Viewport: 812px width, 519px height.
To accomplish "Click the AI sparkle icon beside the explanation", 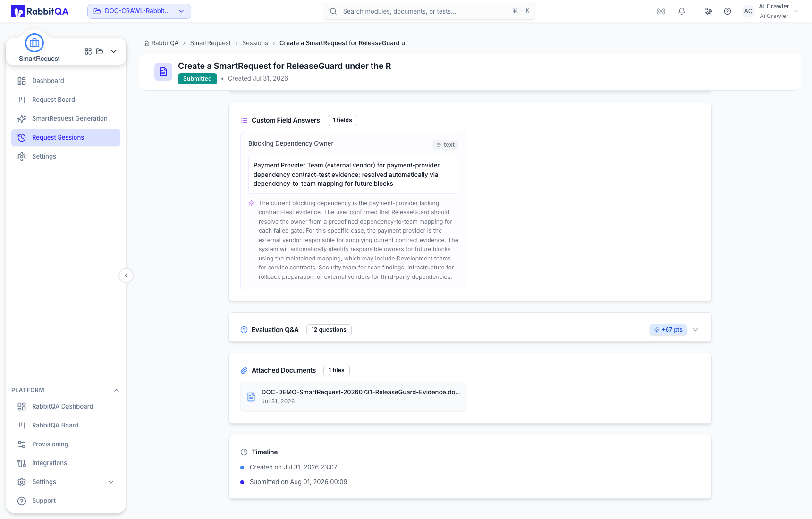I will tap(252, 203).
